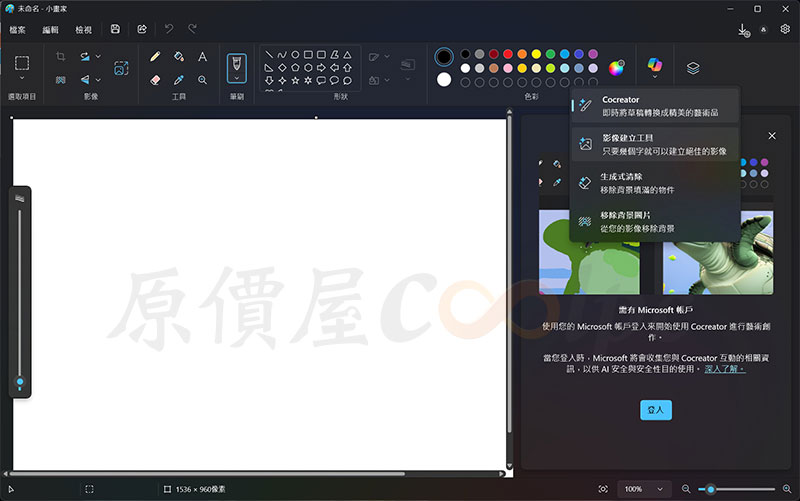Select the Fill bucket tool
800x501 pixels.
[x=178, y=57]
